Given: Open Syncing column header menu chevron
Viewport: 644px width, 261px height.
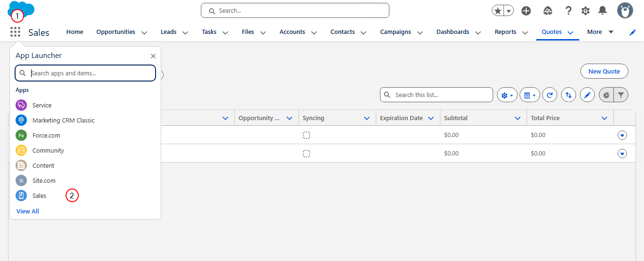Looking at the screenshot, I should [x=367, y=118].
